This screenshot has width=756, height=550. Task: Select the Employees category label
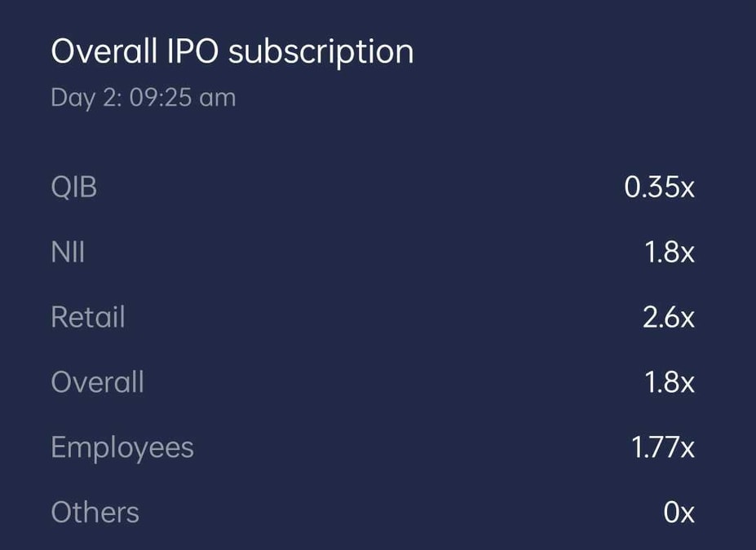tap(122, 447)
